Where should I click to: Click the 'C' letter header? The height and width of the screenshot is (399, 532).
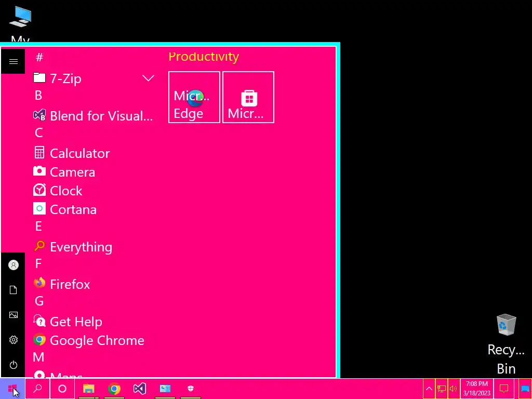tap(38, 132)
